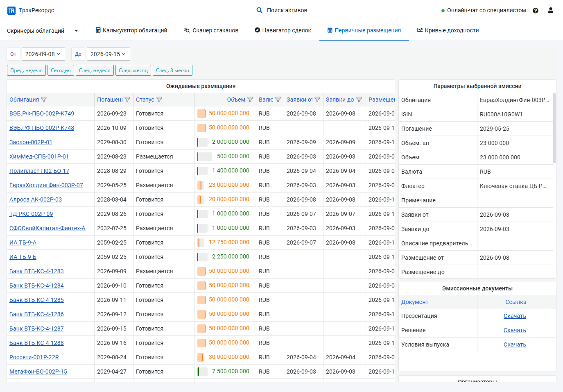Open the user profile icon
The image size is (563, 392).
point(551,10)
